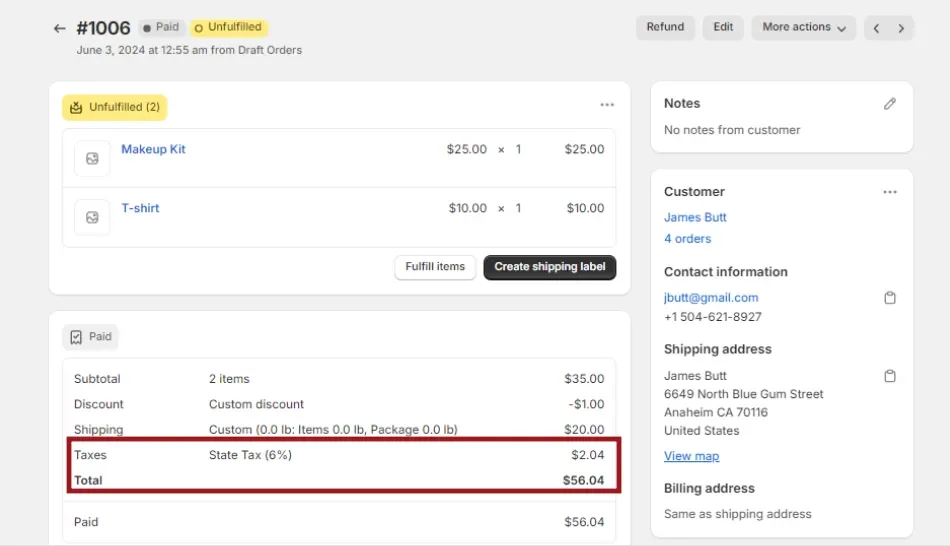The width and height of the screenshot is (950, 546).
Task: Expand the More actions dropdown
Action: 804,28
